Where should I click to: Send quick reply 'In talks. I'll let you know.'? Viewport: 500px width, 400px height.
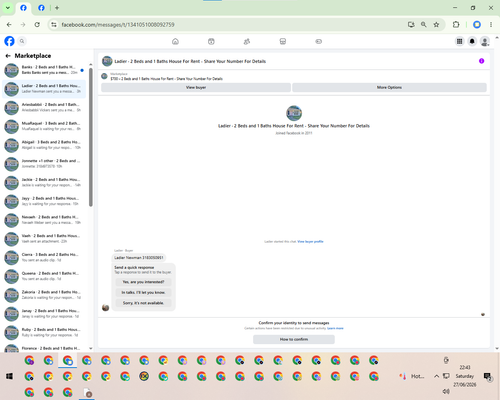tap(143, 292)
